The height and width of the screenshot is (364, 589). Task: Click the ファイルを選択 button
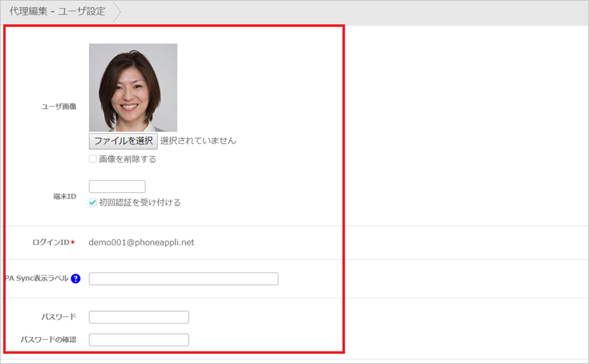tap(123, 141)
